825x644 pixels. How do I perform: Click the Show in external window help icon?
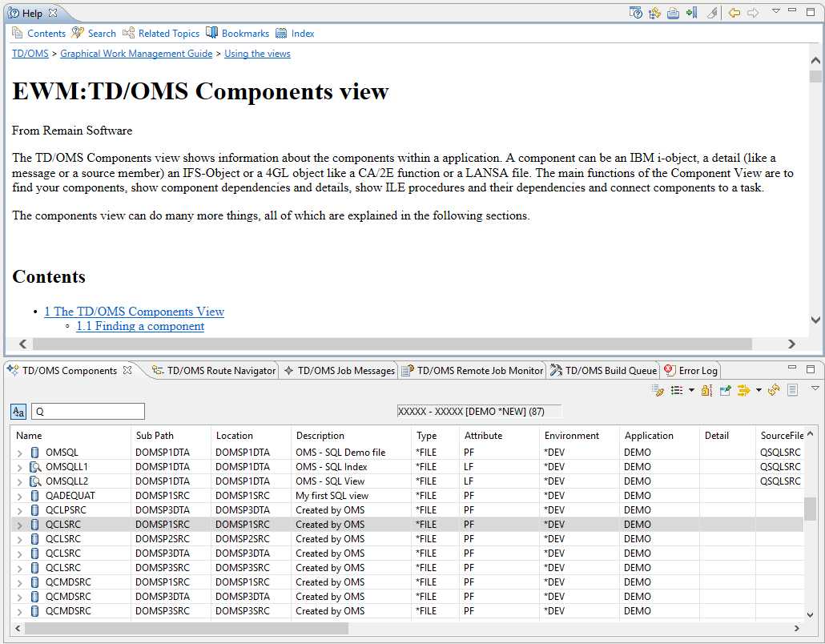tap(636, 13)
